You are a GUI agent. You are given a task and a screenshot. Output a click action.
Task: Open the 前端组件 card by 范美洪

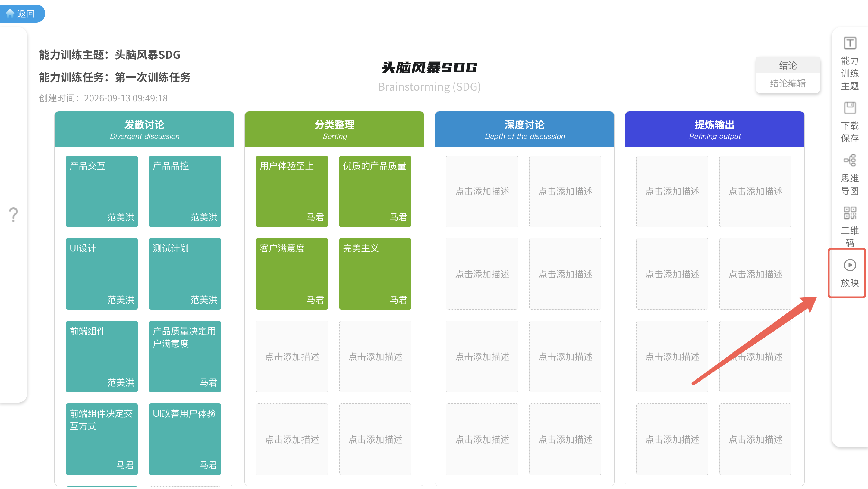point(102,357)
